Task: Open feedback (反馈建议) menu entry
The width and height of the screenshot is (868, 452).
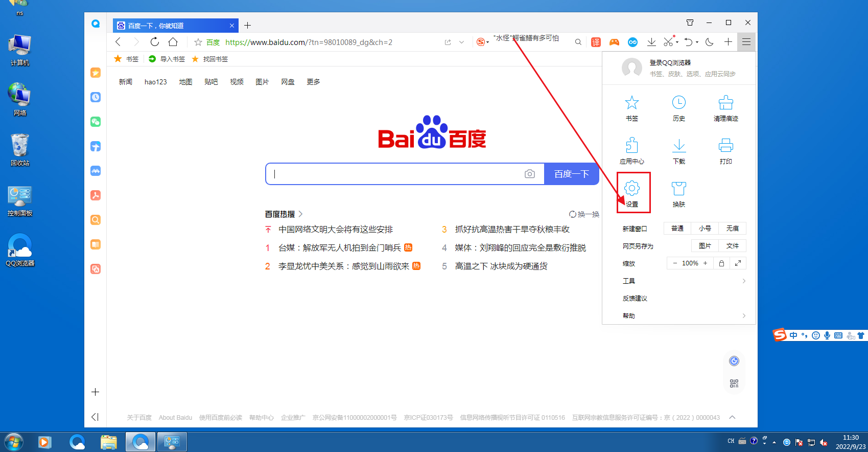Action: click(635, 299)
